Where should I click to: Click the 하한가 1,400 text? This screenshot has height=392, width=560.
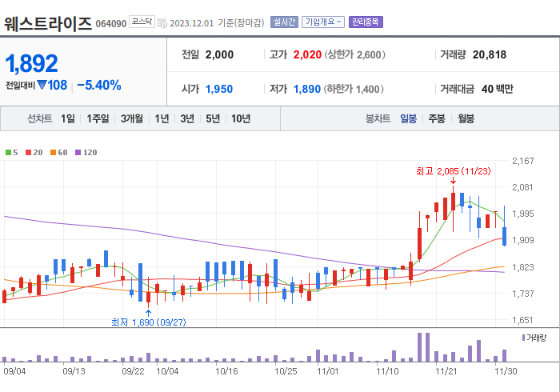(x=354, y=89)
